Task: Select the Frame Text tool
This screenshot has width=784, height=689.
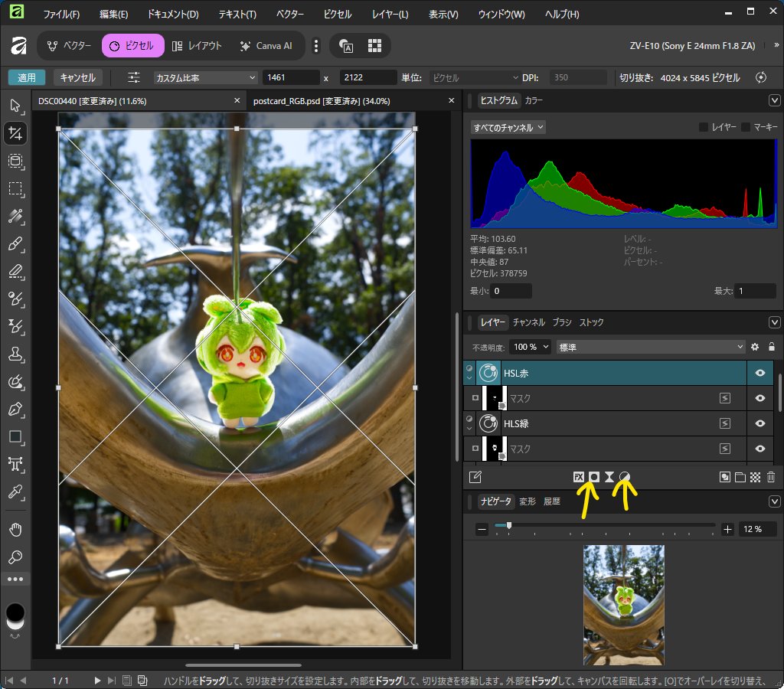Action: 15,464
